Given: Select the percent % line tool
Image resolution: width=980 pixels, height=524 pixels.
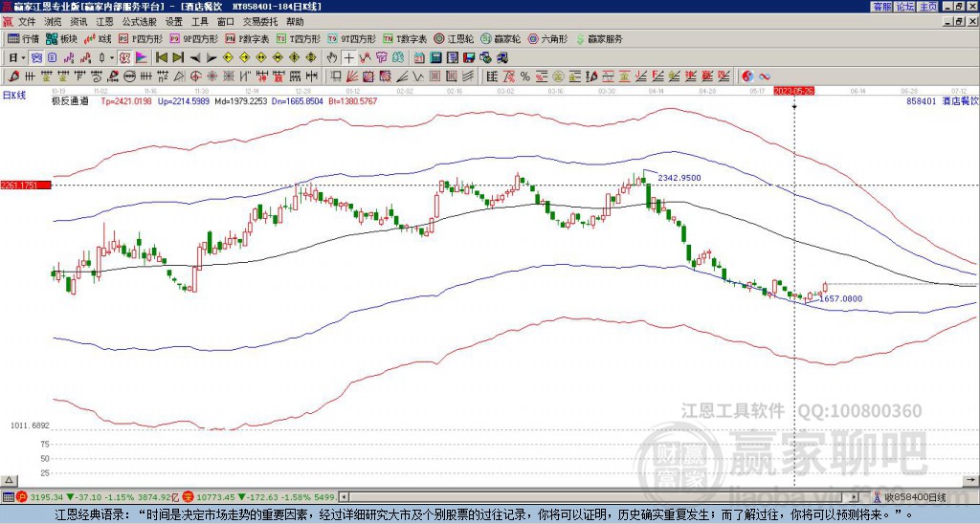Looking at the screenshot, I should tap(525, 76).
